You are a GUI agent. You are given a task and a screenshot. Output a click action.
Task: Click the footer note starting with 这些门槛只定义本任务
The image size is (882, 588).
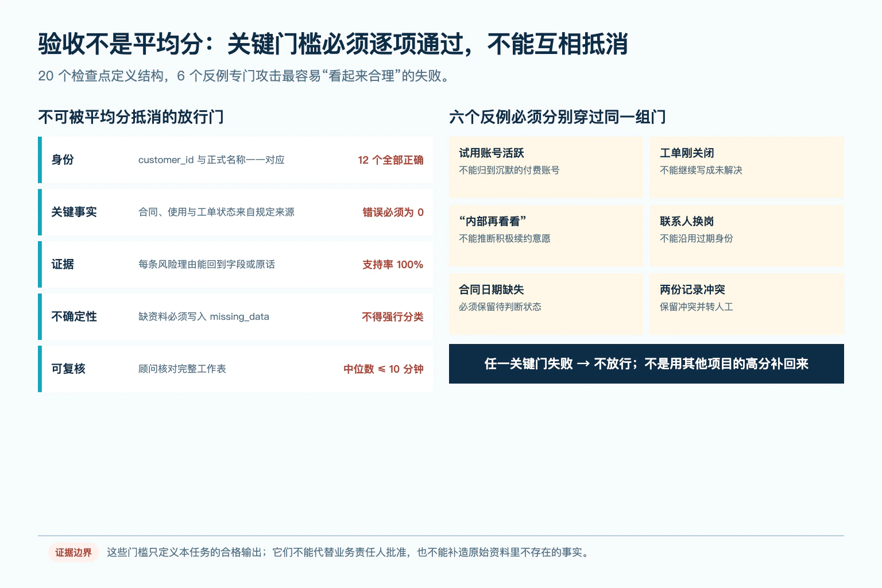click(x=348, y=552)
